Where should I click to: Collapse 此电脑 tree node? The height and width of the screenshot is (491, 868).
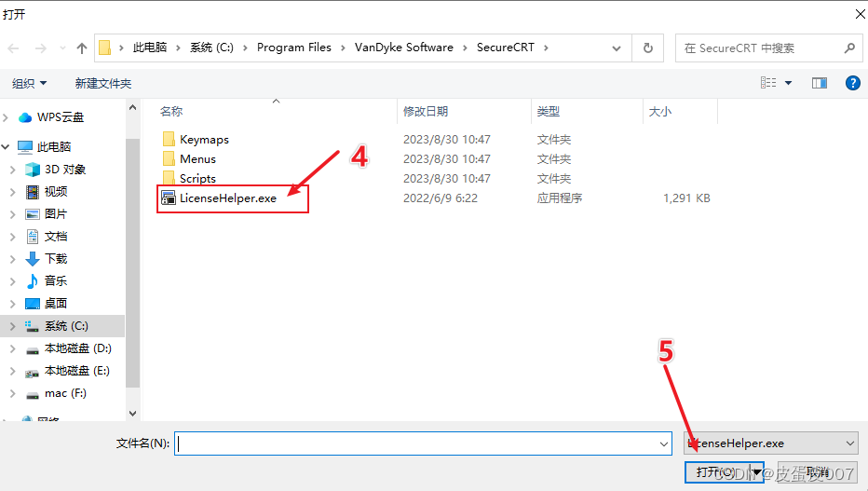pyautogui.click(x=7, y=146)
